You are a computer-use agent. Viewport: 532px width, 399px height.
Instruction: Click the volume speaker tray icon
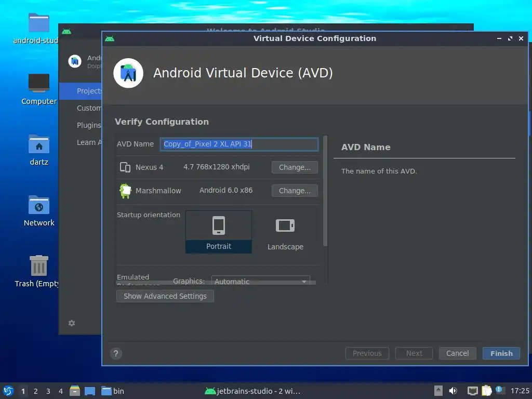453,391
